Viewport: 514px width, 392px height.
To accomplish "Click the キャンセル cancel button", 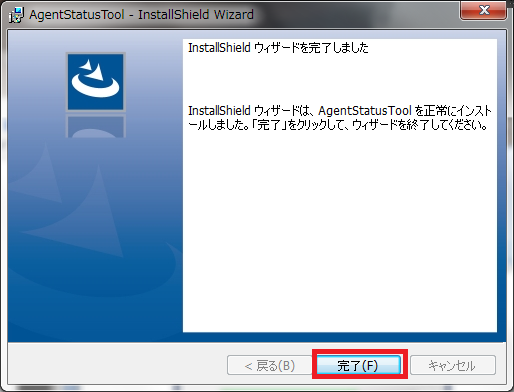I will pos(452,365).
